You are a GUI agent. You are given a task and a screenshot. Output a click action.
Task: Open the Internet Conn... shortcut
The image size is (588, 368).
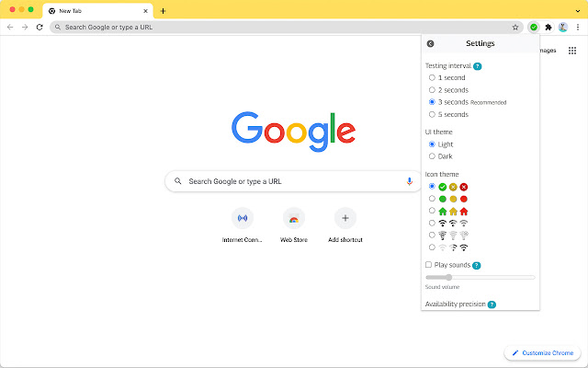243,225
